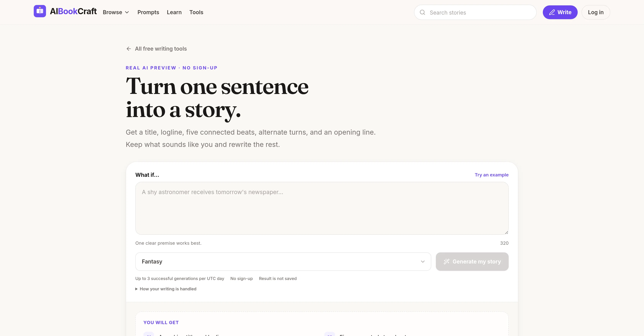Click the 'Result is not saved' note

[278, 278]
